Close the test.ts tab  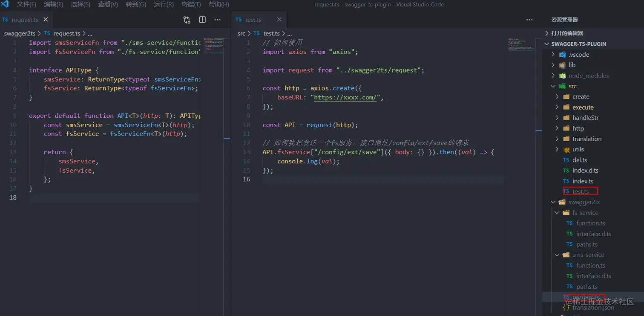coord(279,20)
